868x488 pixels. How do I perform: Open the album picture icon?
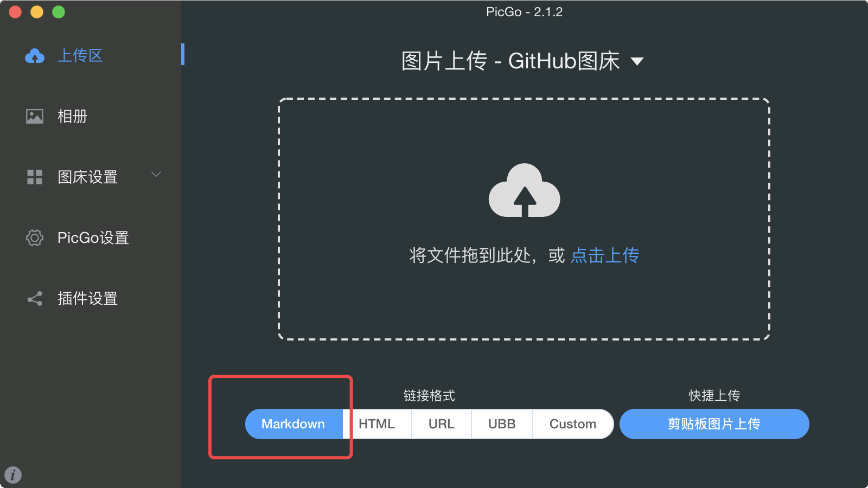point(35,117)
